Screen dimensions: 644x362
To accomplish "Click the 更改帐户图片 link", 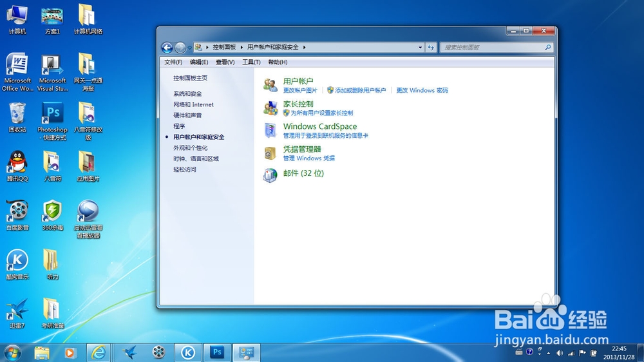I will 300,90.
